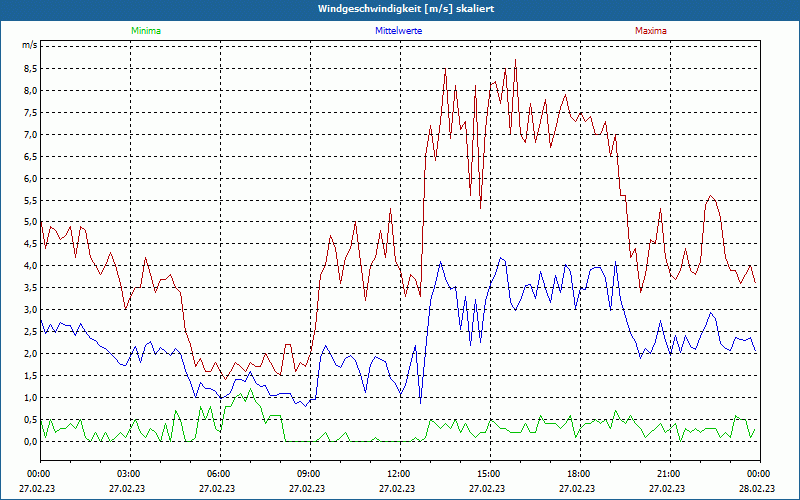Click the 4,0 y-axis value label
800x500 pixels.
pos(29,266)
